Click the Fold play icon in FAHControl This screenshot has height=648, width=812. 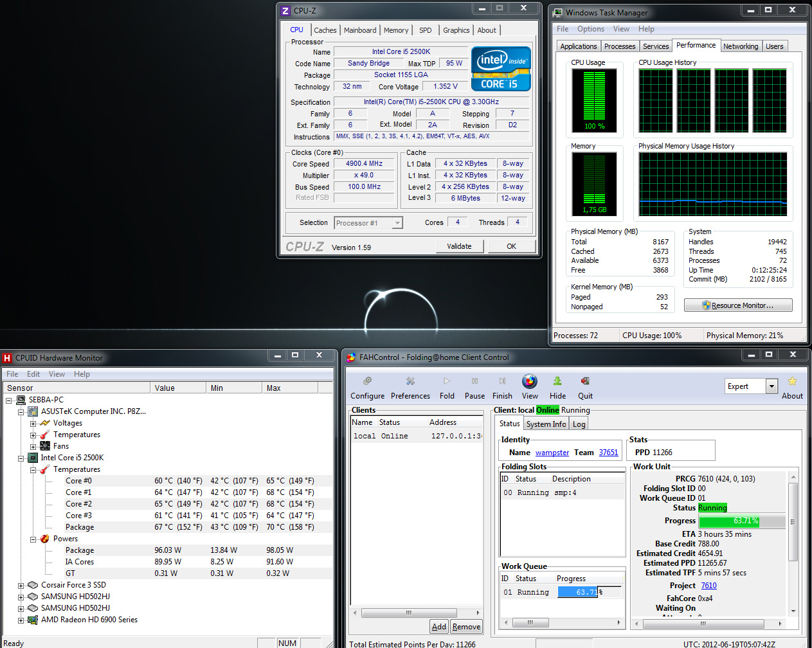tap(447, 381)
